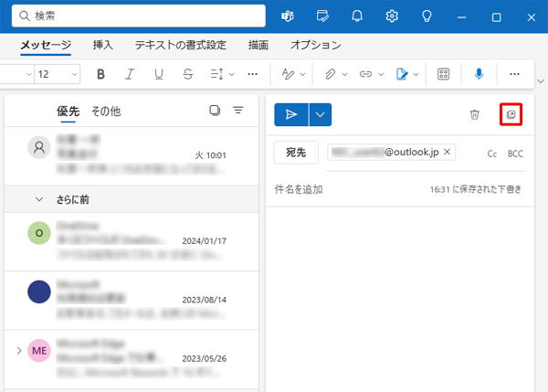The image size is (548, 392).
Task: Switch to オプション tab
Action: [316, 45]
